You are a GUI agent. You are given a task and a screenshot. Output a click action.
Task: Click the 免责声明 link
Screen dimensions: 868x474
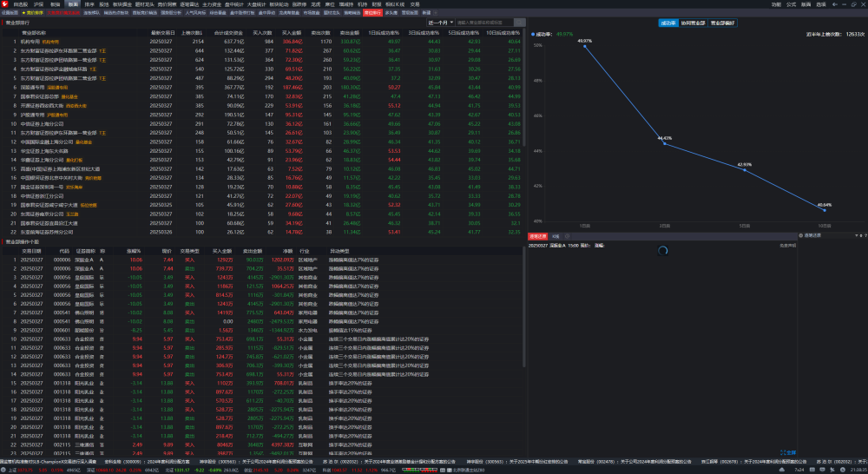[x=787, y=246]
